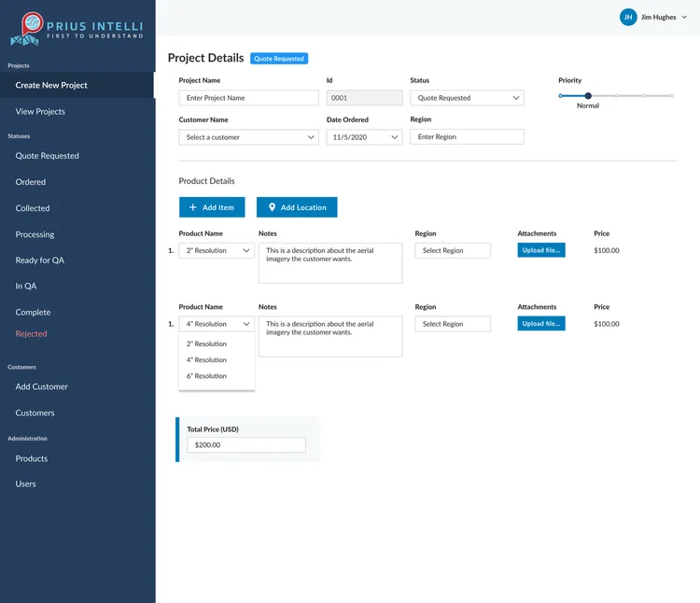
Task: Open the Date Ordered dropdown
Action: click(x=364, y=137)
